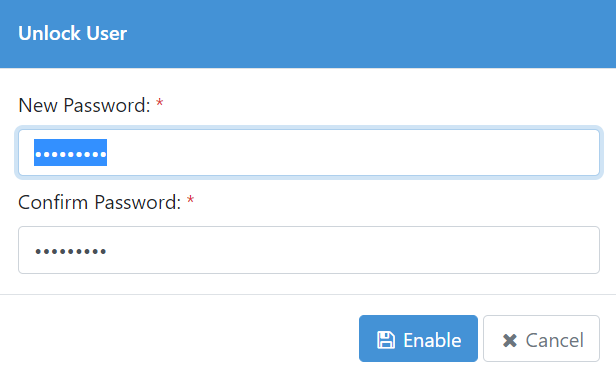This screenshot has height=378, width=616.
Task: Click the Enable text on the blue button
Action: (432, 340)
